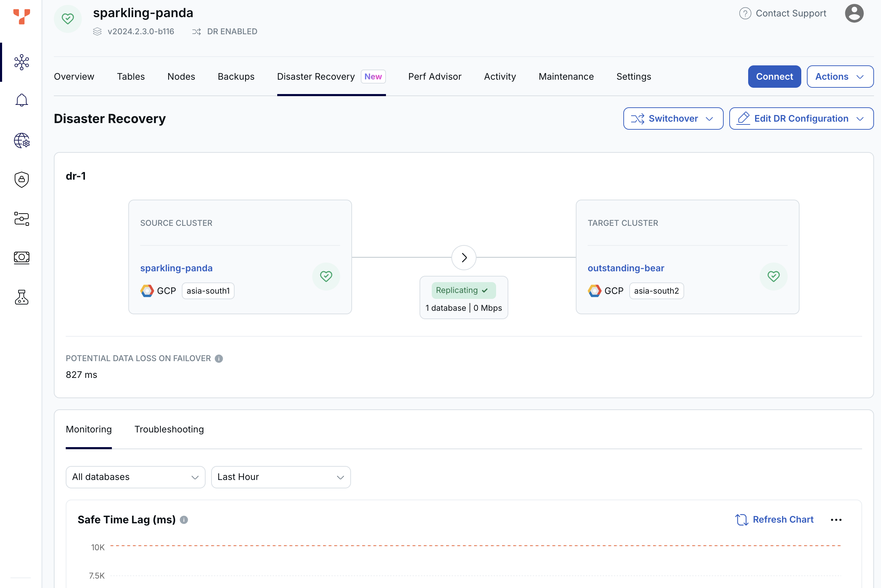Open the chart options three-dot menu
The height and width of the screenshot is (588, 881).
836,520
